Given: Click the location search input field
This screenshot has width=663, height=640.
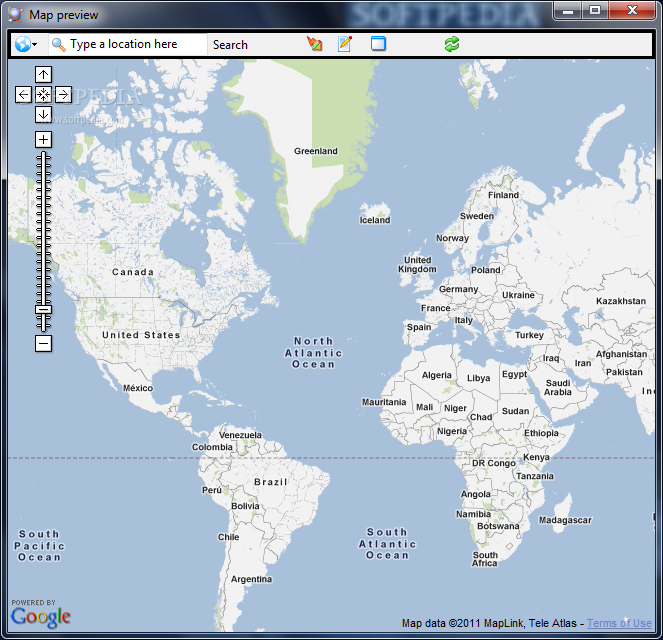Looking at the screenshot, I should pos(128,44).
